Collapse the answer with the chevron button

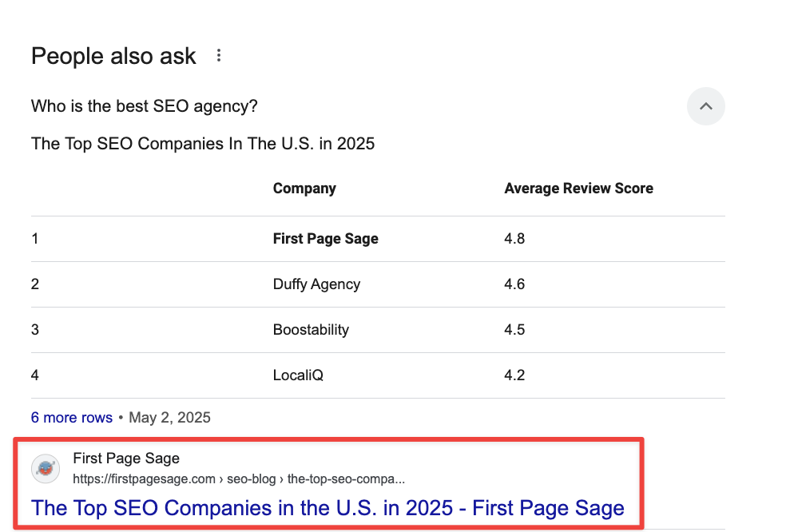pyautogui.click(x=705, y=106)
